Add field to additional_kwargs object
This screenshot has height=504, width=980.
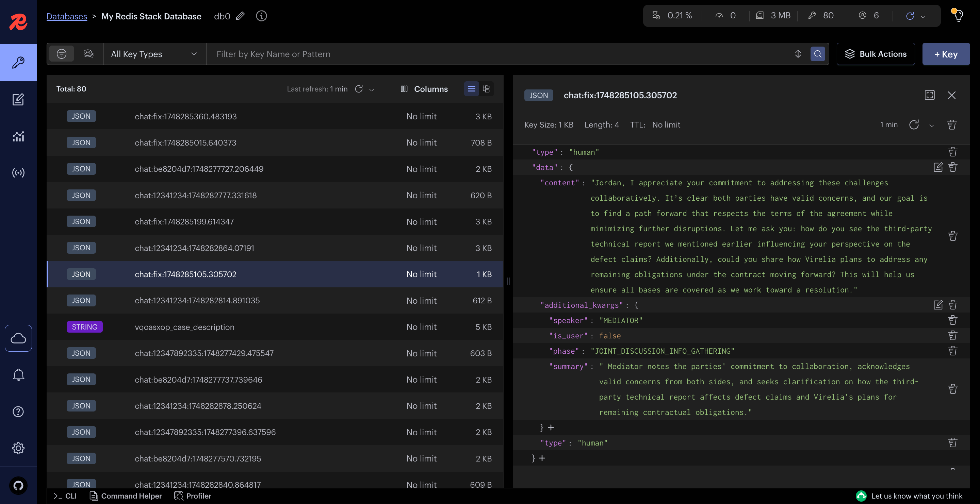[x=551, y=427]
